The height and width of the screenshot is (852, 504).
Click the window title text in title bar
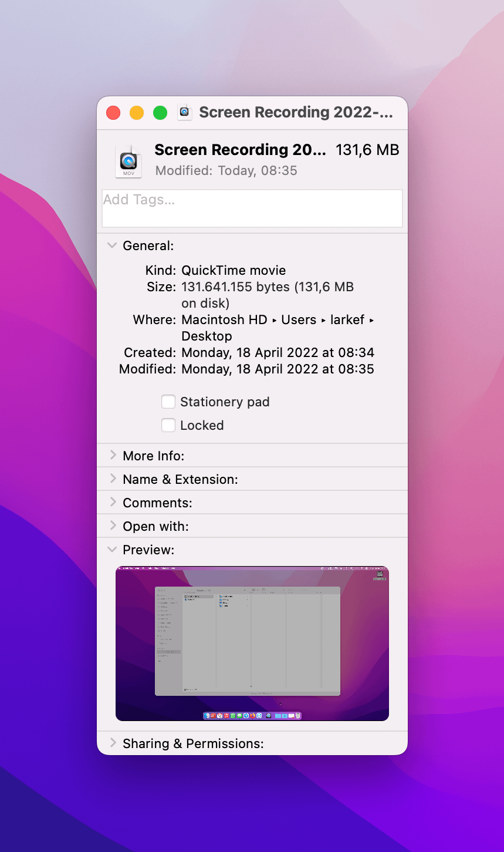296,112
